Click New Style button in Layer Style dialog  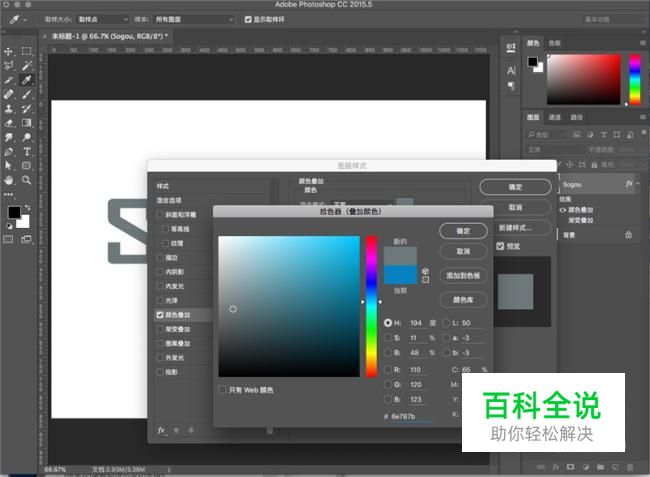point(515,228)
